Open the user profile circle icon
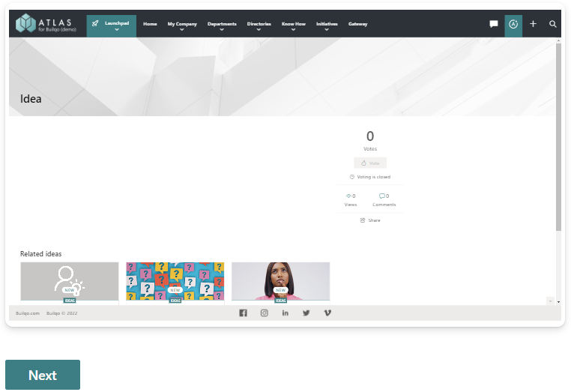The height and width of the screenshot is (392, 571). coord(513,24)
